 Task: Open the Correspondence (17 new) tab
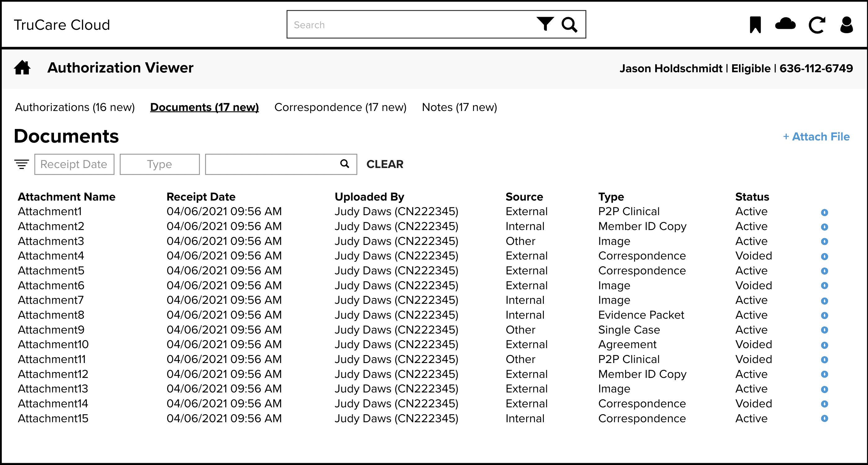pyautogui.click(x=340, y=107)
